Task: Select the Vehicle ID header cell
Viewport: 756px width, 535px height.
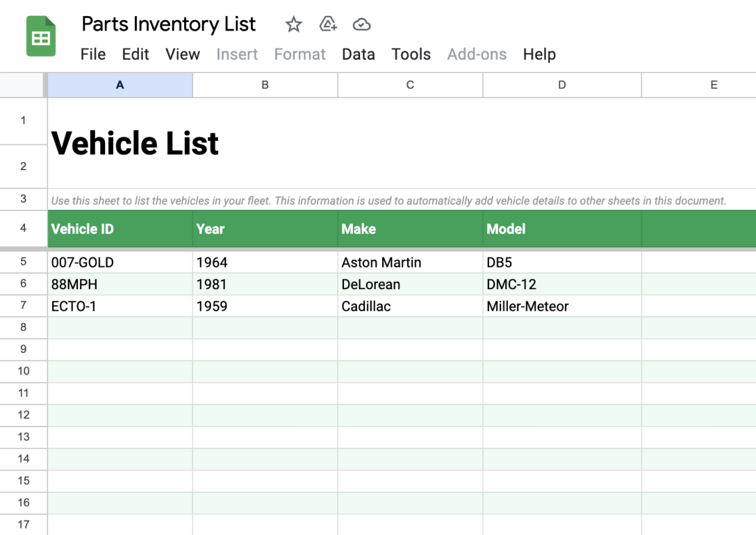Action: (x=120, y=229)
